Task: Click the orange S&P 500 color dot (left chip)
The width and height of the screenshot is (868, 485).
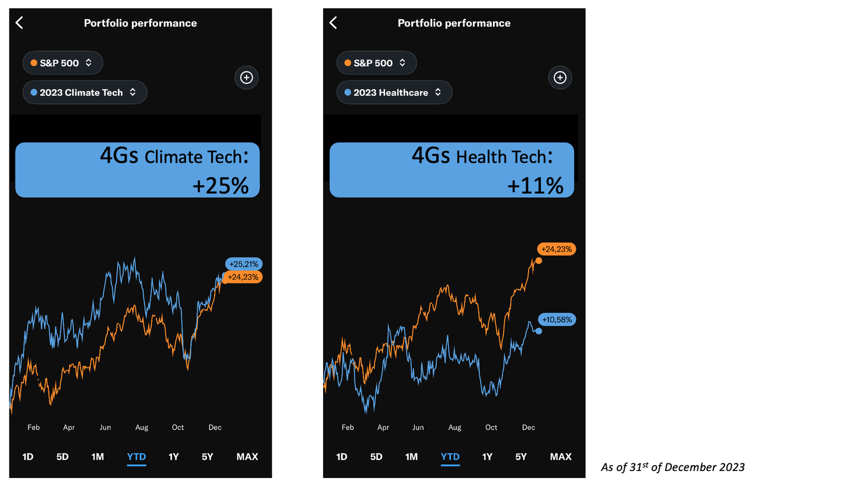Action: (x=34, y=62)
